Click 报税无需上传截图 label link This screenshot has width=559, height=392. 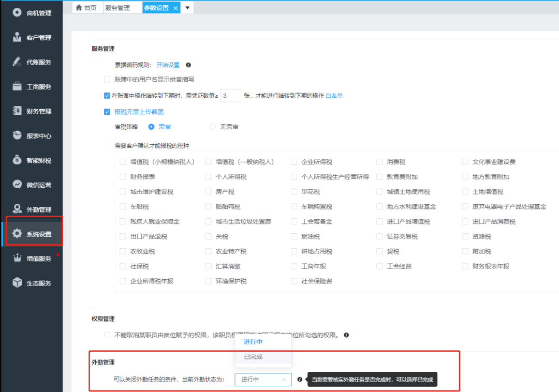pos(139,112)
